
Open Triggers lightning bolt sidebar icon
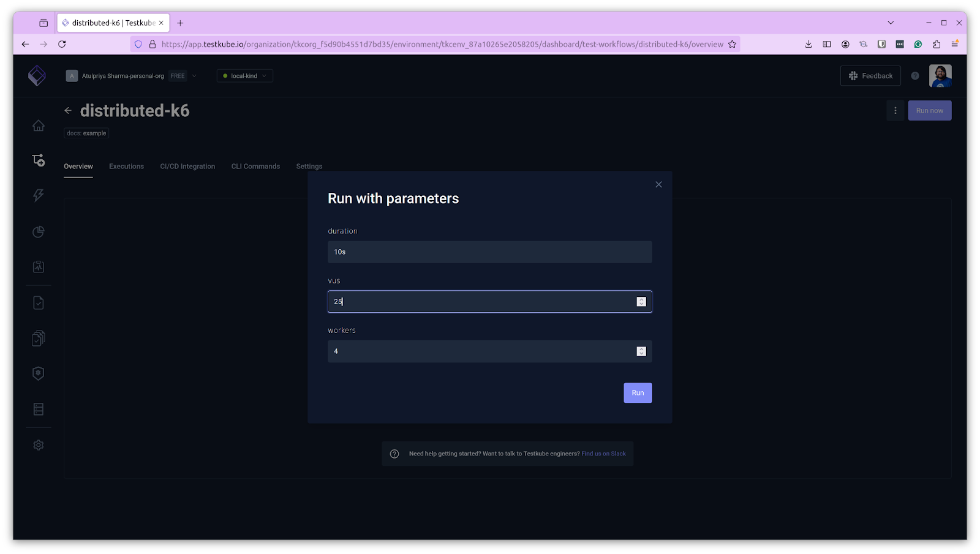pyautogui.click(x=38, y=195)
